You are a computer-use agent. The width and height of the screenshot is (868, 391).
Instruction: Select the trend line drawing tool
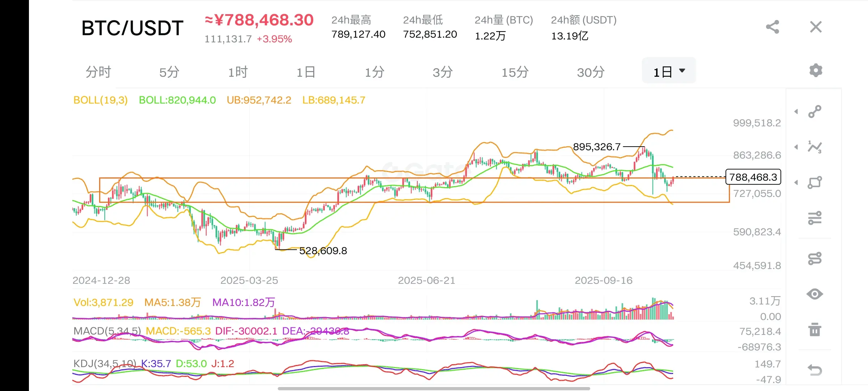[815, 112]
